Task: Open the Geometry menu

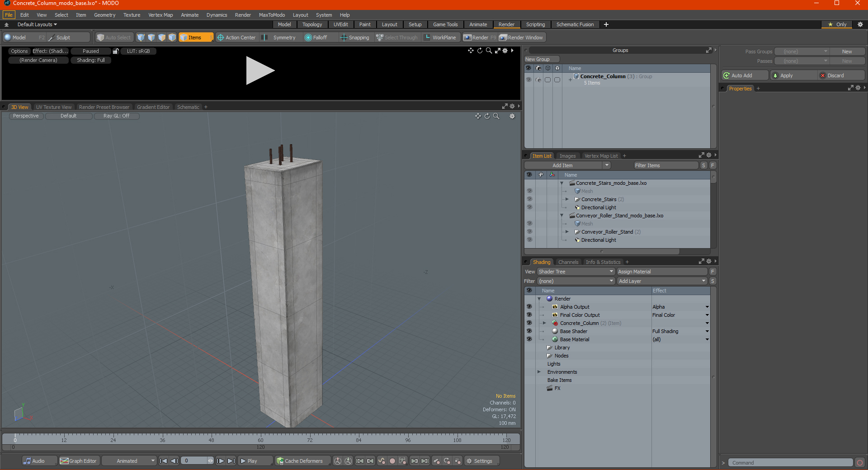Action: click(104, 15)
